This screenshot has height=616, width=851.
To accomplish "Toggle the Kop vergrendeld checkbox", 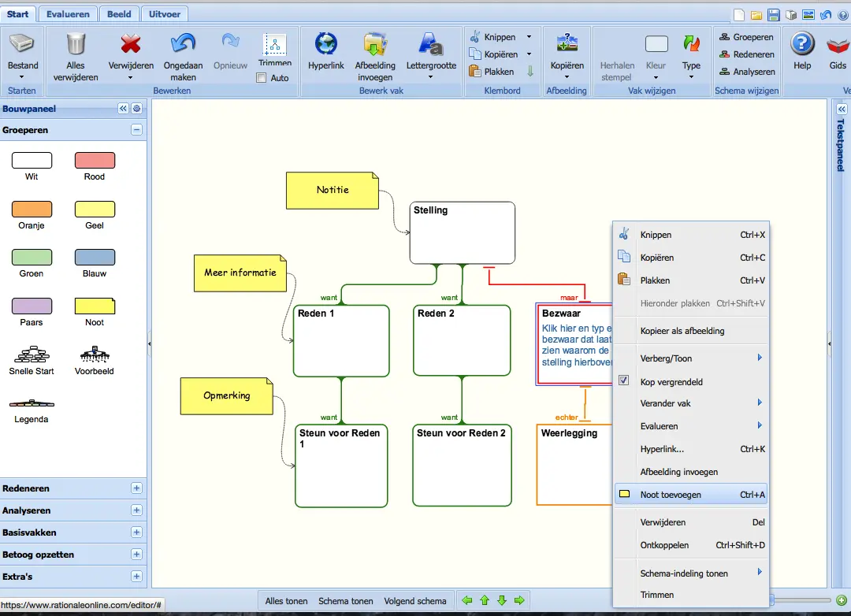I will (x=624, y=381).
